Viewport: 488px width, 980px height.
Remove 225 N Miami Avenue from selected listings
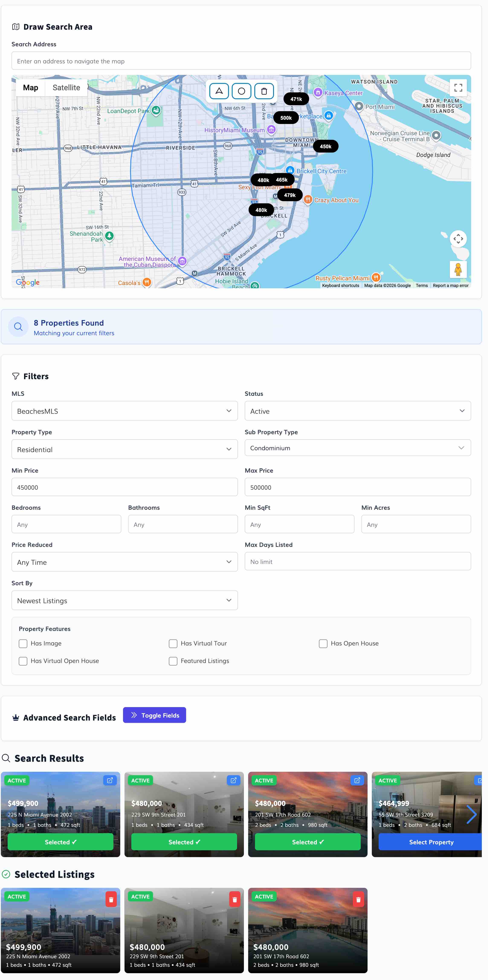point(111,899)
